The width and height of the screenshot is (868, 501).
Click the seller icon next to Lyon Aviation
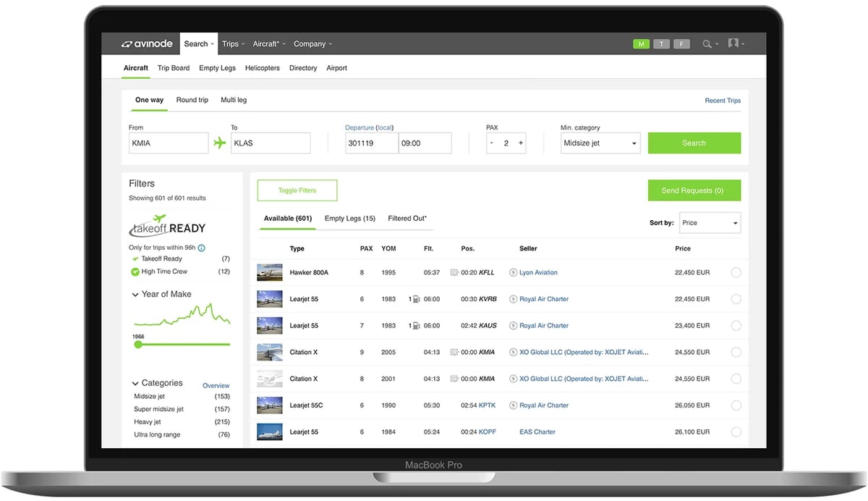coord(514,273)
